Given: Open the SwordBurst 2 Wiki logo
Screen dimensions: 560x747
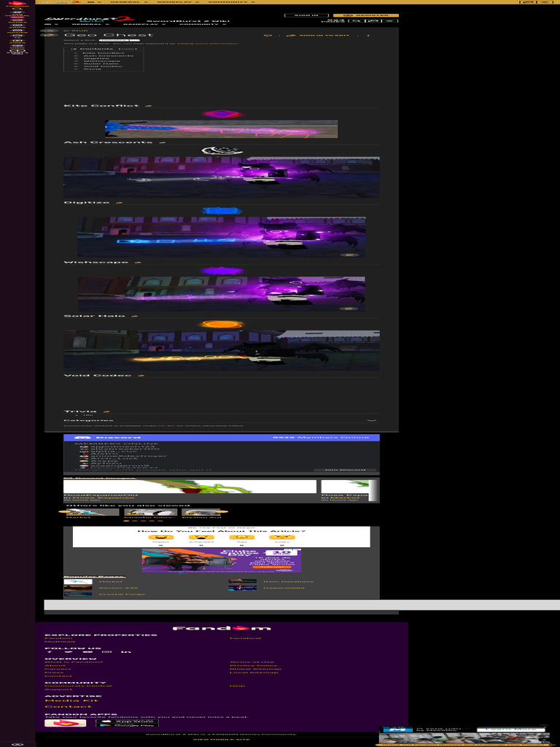Looking at the screenshot, I should 90,20.
